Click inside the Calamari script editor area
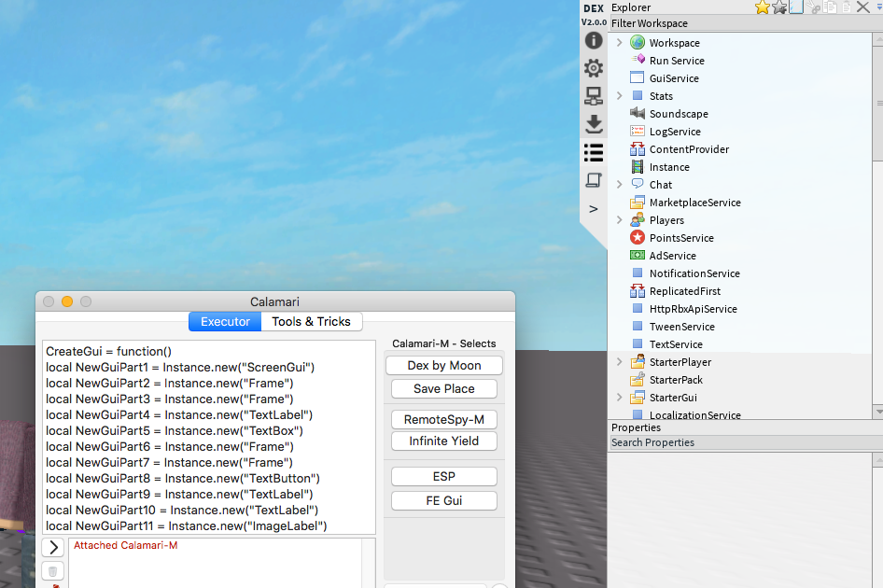Viewport: 883px width, 588px height. [209, 437]
